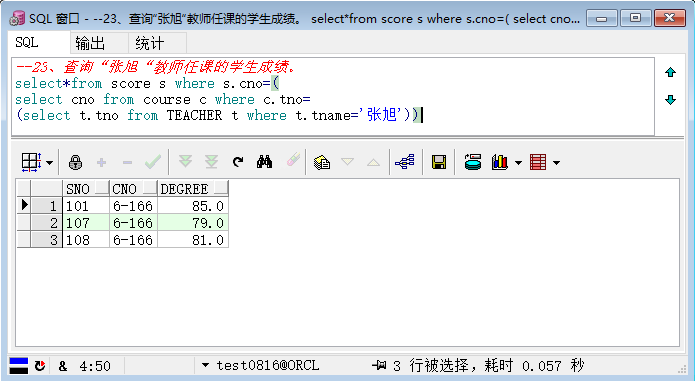Fetch next page with single down-arrow icon
695x381 pixels.
pos(185,162)
